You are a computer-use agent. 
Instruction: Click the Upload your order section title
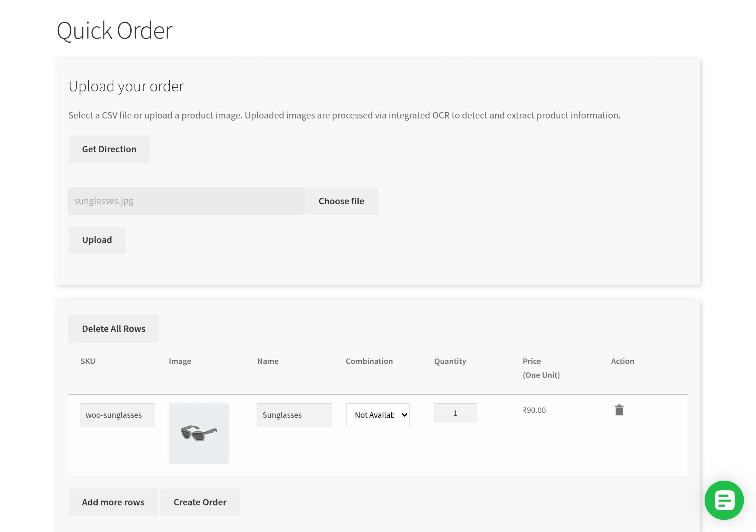[126, 86]
